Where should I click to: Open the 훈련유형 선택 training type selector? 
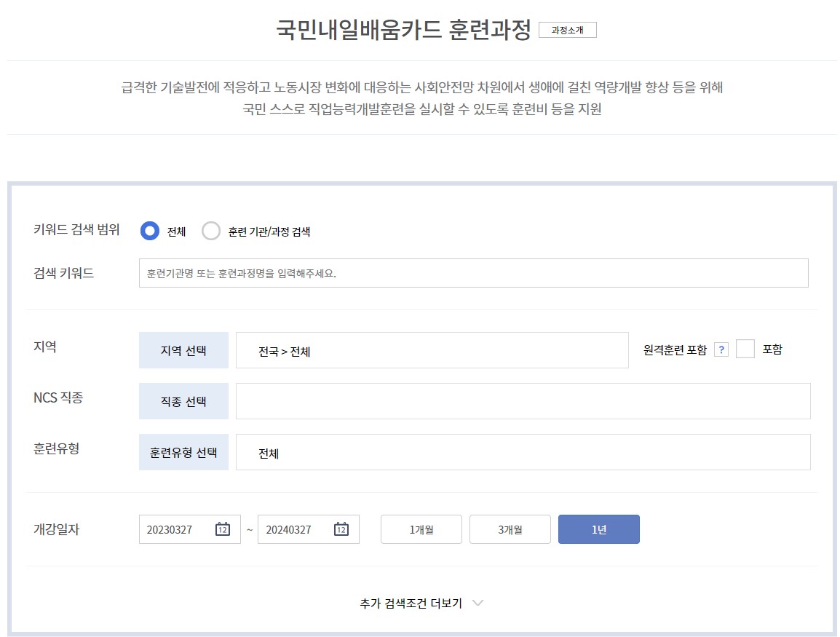pos(183,451)
